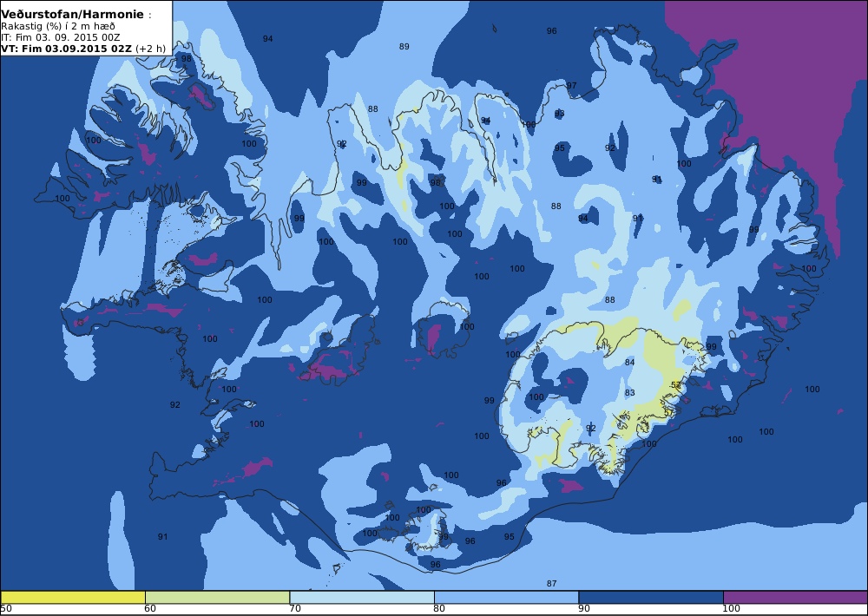Click the yellow 50–60 legend color band
This screenshot has width=868, height=616.
(73, 597)
